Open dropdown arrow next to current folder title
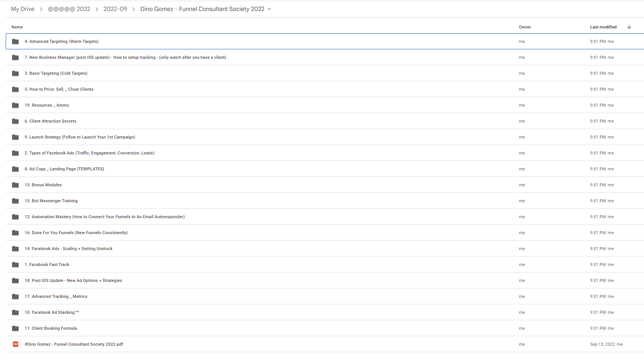Viewport: 644px width, 362px height. click(x=269, y=9)
